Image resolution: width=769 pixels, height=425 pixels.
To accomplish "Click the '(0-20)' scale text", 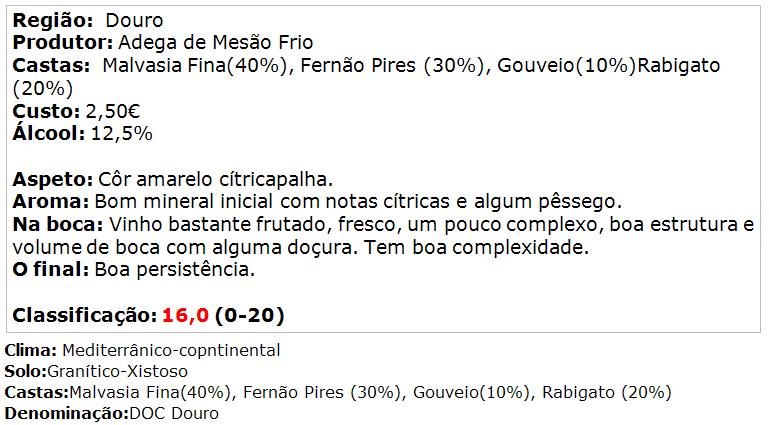I will [x=250, y=316].
